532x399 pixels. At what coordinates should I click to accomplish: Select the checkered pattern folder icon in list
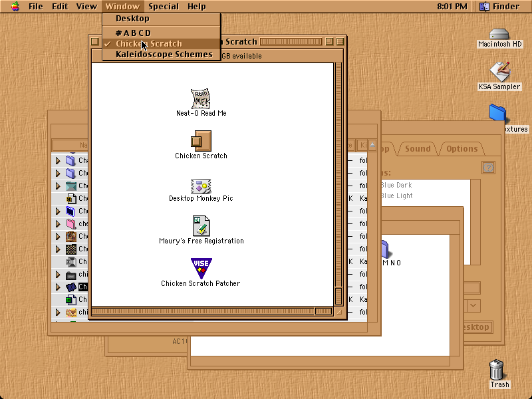tap(71, 249)
